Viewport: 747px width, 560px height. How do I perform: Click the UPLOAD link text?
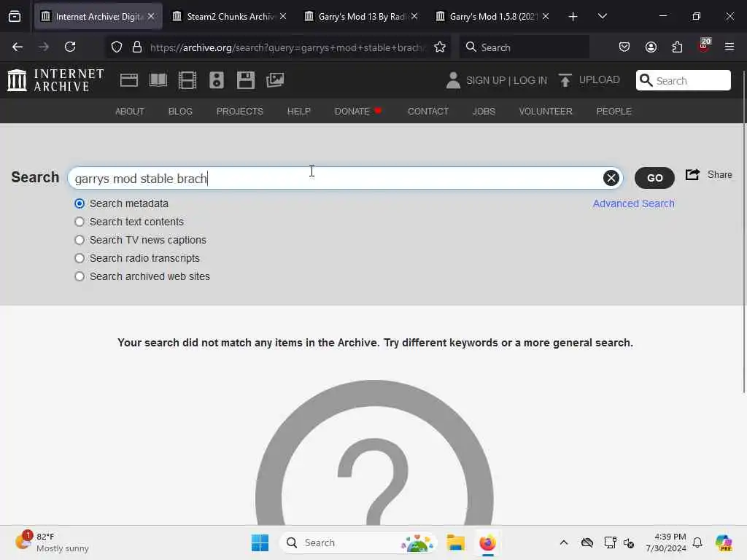point(600,80)
